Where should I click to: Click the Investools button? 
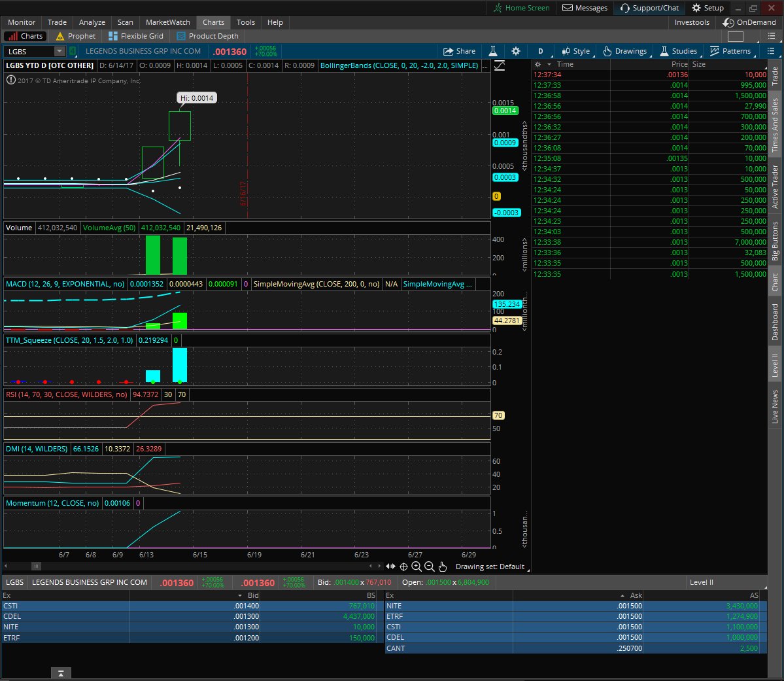(692, 22)
